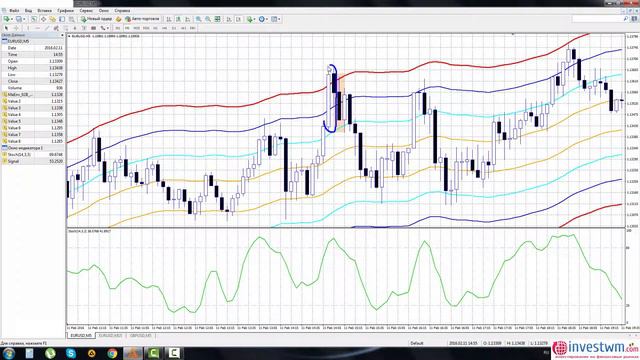Select the text label tool

pos(84,28)
